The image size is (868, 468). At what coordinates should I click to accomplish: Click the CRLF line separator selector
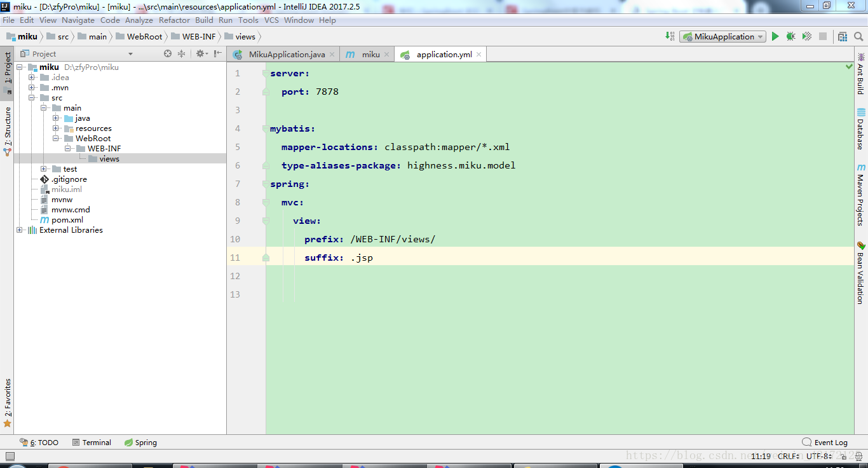point(789,456)
